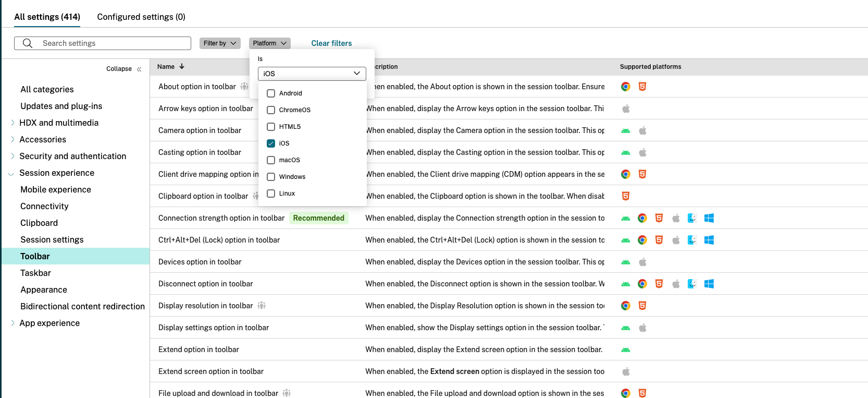Click Windows icon in Connection strength row
Image resolution: width=868 pixels, height=398 pixels.
point(709,218)
